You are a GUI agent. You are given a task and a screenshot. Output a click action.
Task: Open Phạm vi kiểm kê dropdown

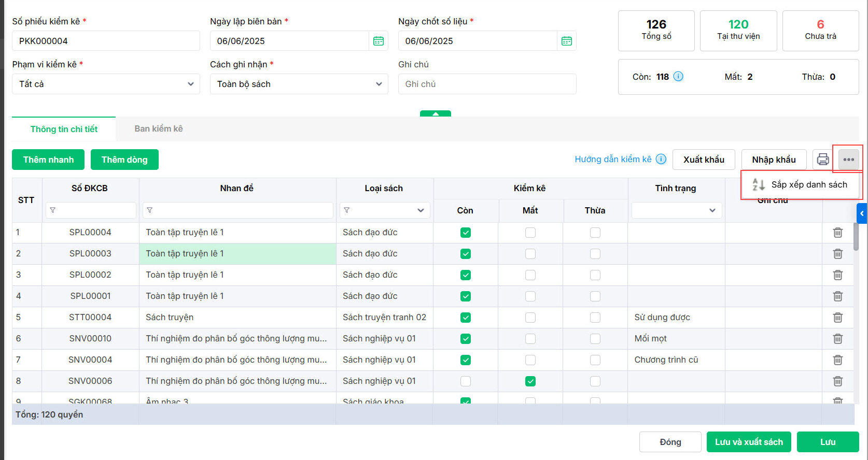click(106, 84)
